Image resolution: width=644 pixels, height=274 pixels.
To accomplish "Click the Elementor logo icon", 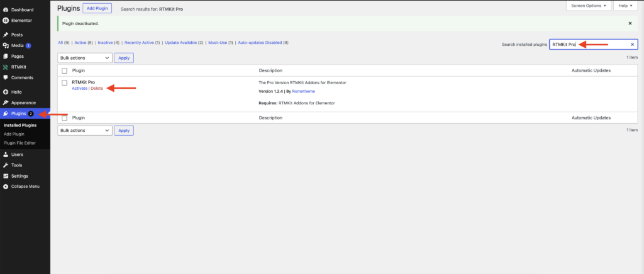I will click(6, 20).
